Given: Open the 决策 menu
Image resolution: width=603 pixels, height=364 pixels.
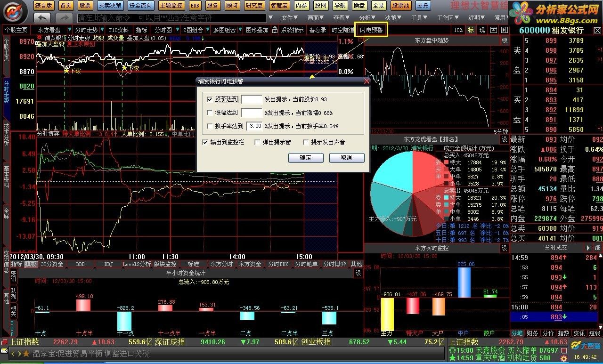Looking at the screenshot, I should (393, 18).
